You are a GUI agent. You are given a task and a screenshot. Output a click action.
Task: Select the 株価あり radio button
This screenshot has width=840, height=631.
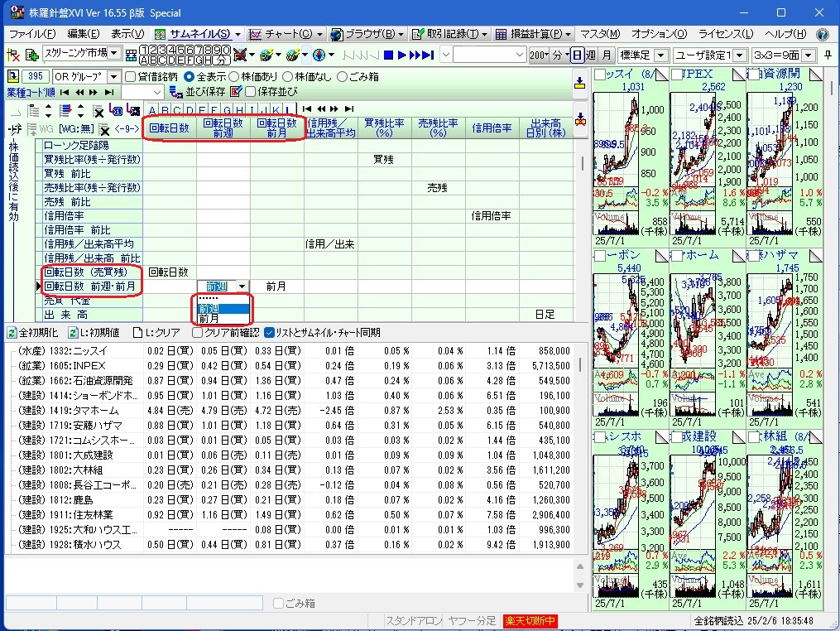pyautogui.click(x=233, y=77)
